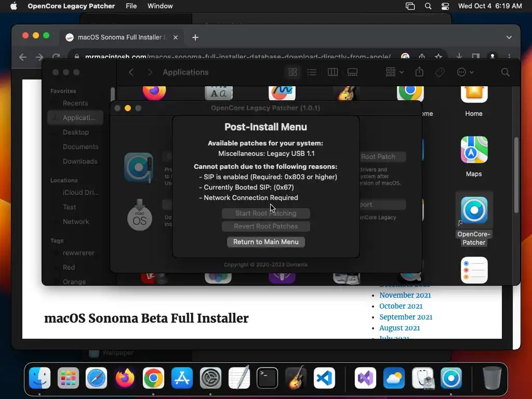
Task: Open November 2021 archive link
Action: pyautogui.click(x=405, y=295)
